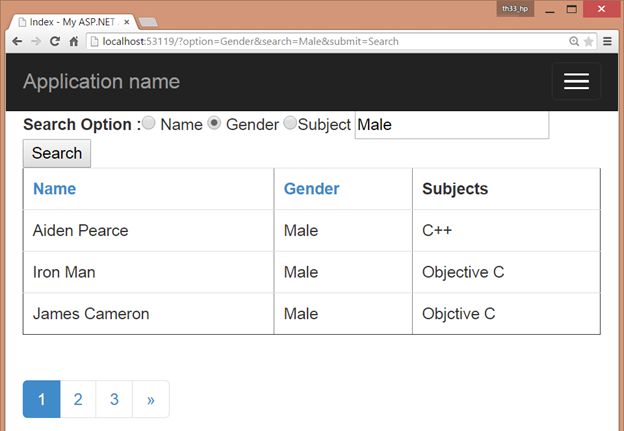The width and height of the screenshot is (624, 431).
Task: Sort table by Name column link
Action: pos(54,188)
